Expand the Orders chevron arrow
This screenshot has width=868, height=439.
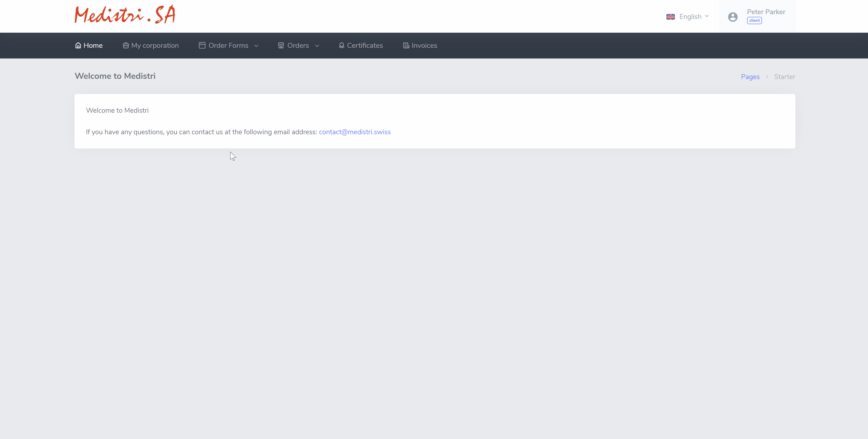[x=317, y=46]
